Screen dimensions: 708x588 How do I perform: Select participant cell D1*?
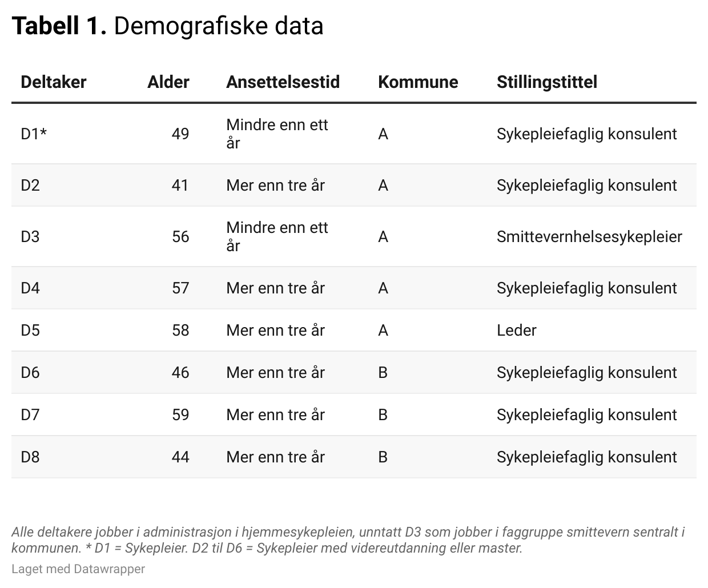pos(34,134)
